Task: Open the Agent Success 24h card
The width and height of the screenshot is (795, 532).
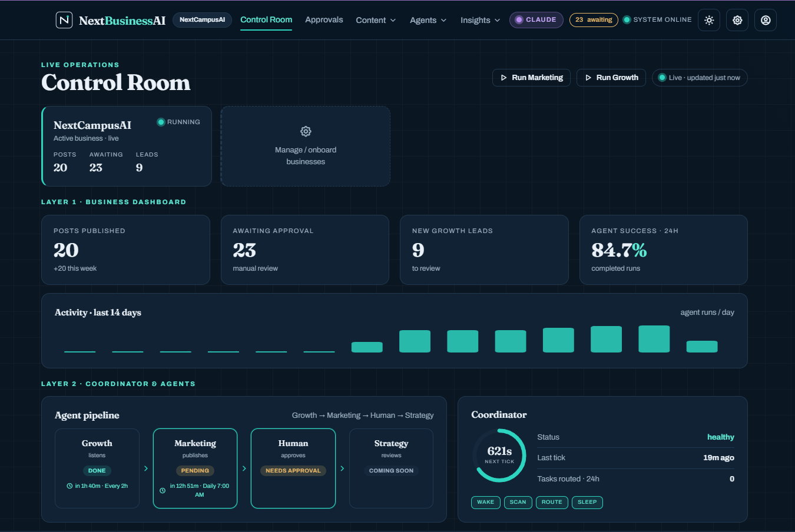Action: point(664,250)
